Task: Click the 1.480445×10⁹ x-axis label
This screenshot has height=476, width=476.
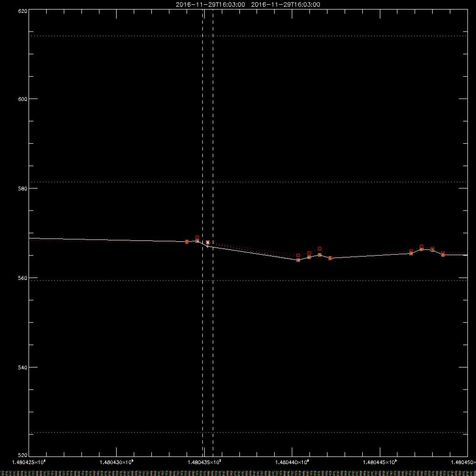Action: [x=380, y=462]
